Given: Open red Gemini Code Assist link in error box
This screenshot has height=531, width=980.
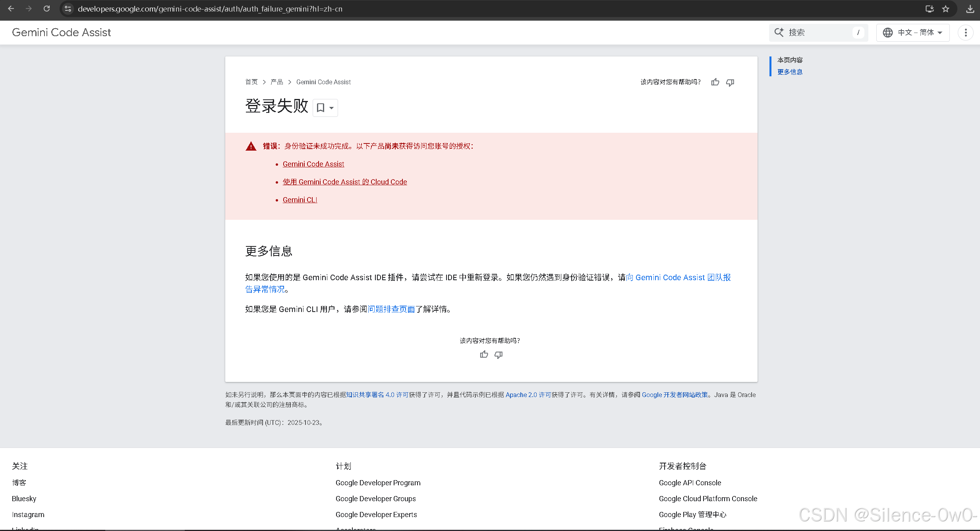Looking at the screenshot, I should pyautogui.click(x=313, y=164).
